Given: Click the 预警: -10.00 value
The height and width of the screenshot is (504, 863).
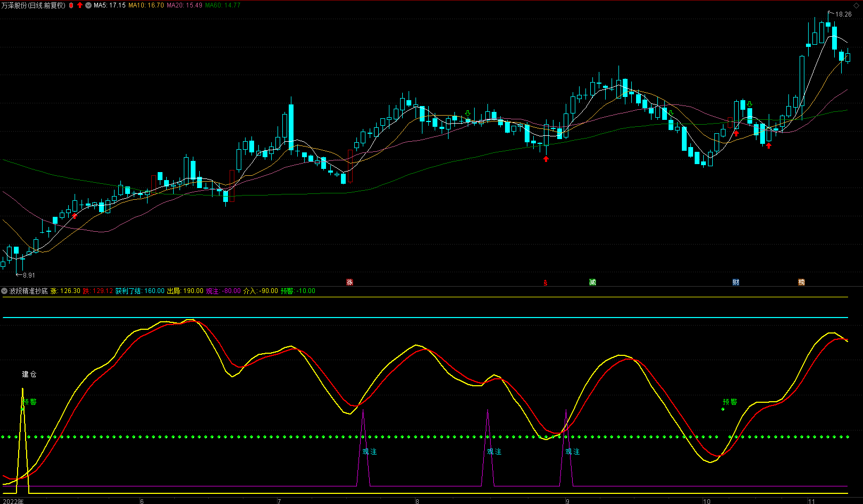Looking at the screenshot, I should point(298,291).
